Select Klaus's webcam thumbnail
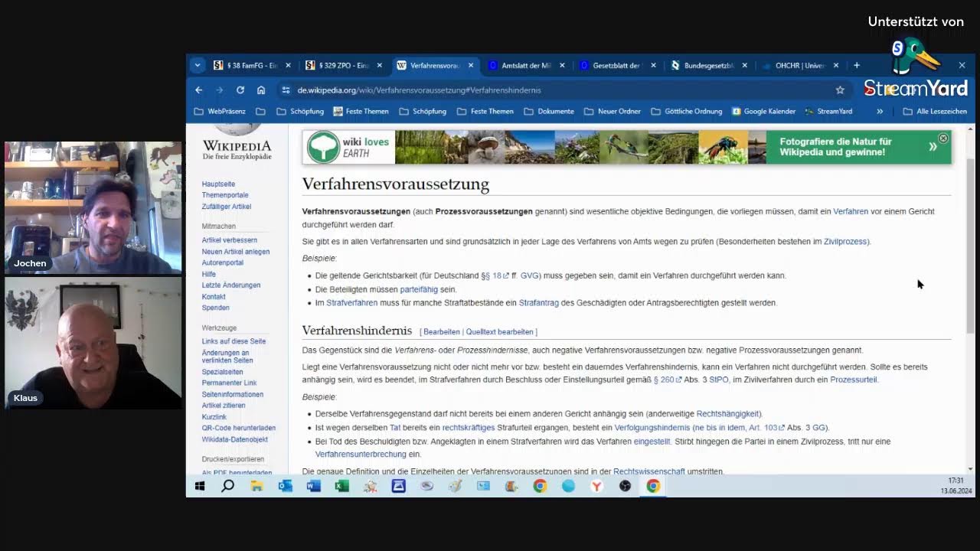The width and height of the screenshot is (980, 551). pyautogui.click(x=93, y=343)
